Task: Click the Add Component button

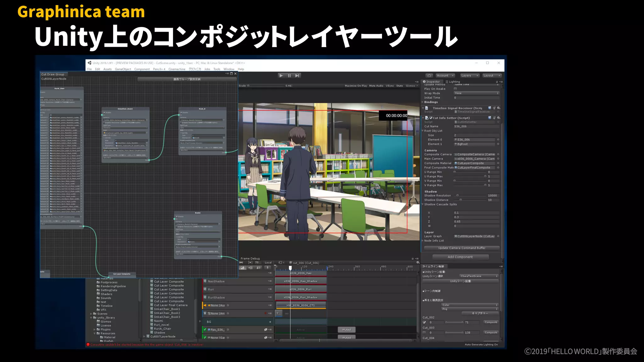Action: tap(460, 257)
